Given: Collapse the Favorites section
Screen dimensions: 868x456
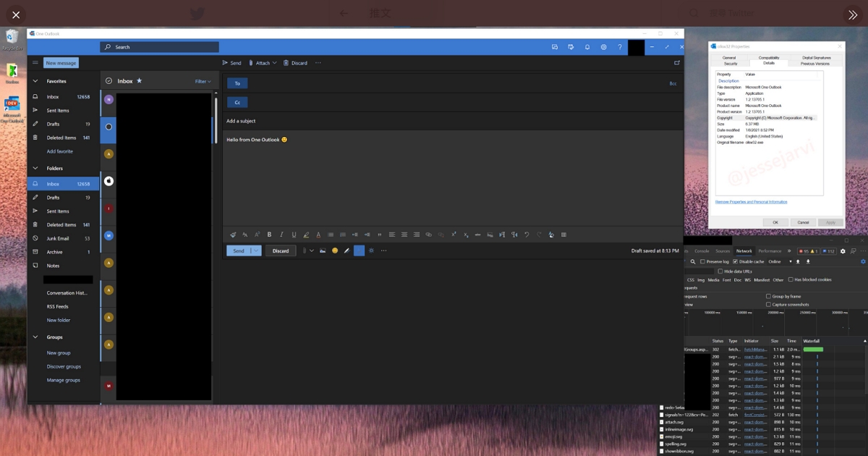Looking at the screenshot, I should [35, 82].
